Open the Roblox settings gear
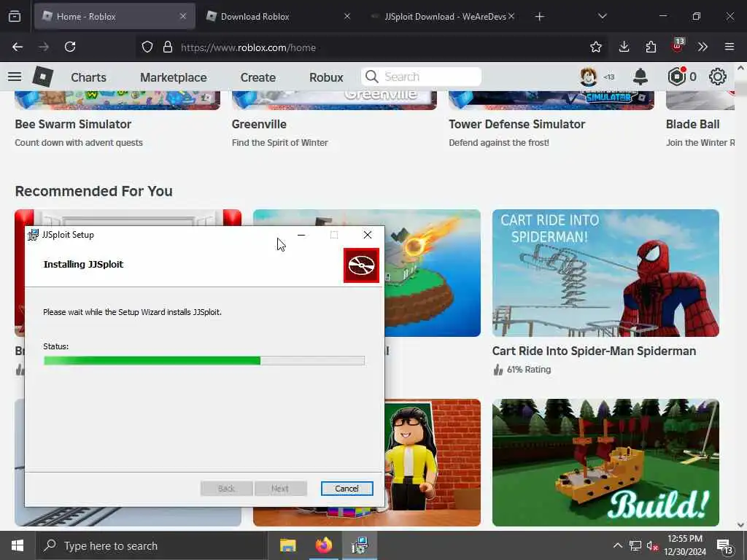The height and width of the screenshot is (560, 747). (x=718, y=77)
